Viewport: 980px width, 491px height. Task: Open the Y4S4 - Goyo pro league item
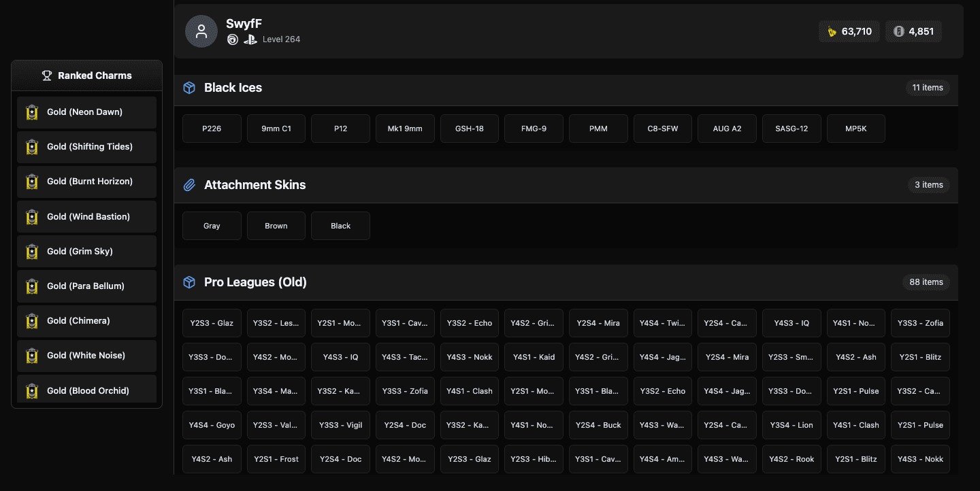(x=212, y=425)
